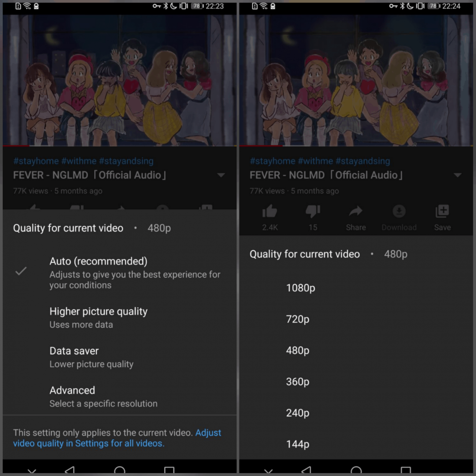The width and height of the screenshot is (476, 476).
Task: Tap the Save to playlist icon
Action: pos(442,211)
